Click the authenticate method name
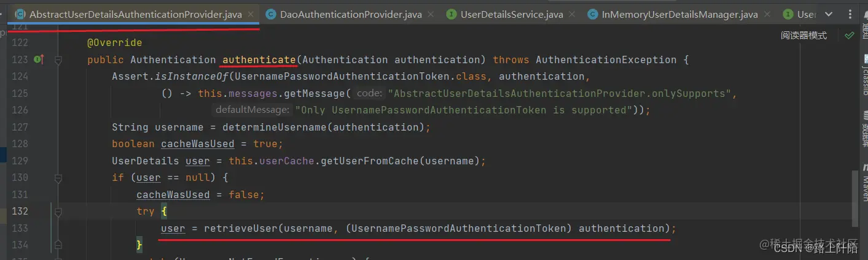The image size is (868, 260). pyautogui.click(x=259, y=59)
